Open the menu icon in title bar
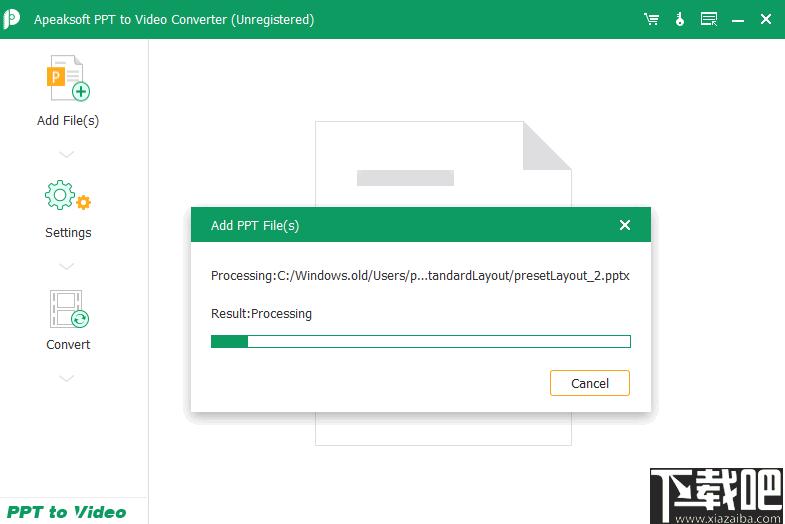Screen dimensions: 785x524 (x=708, y=20)
